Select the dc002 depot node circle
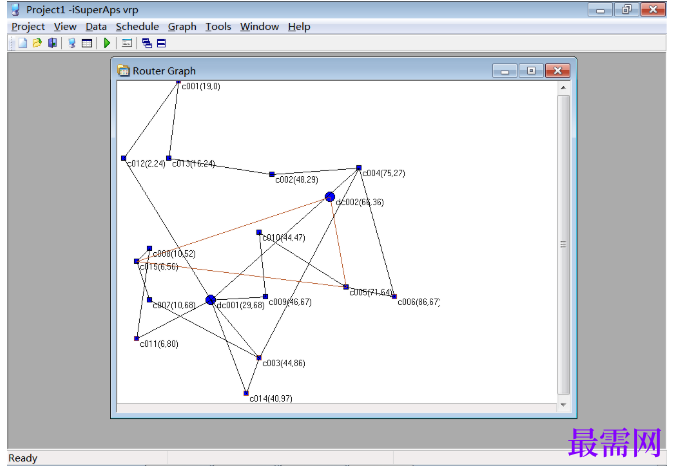The height and width of the screenshot is (474, 680). [x=330, y=197]
